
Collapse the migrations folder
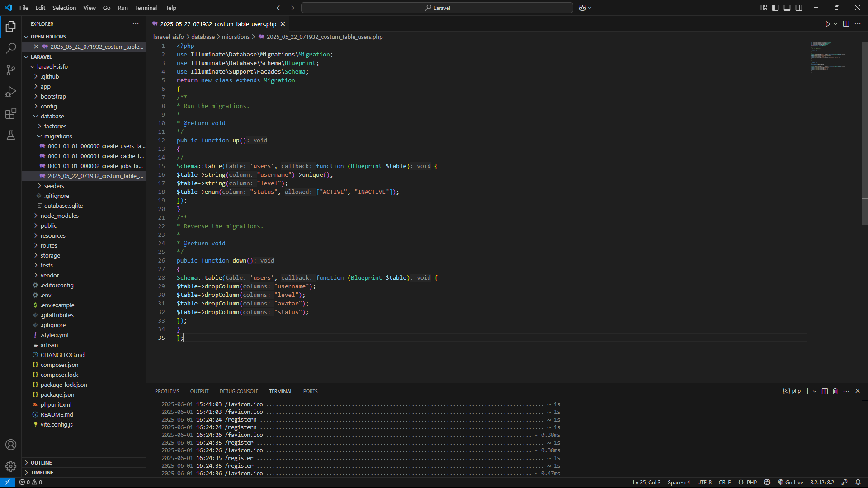click(58, 136)
